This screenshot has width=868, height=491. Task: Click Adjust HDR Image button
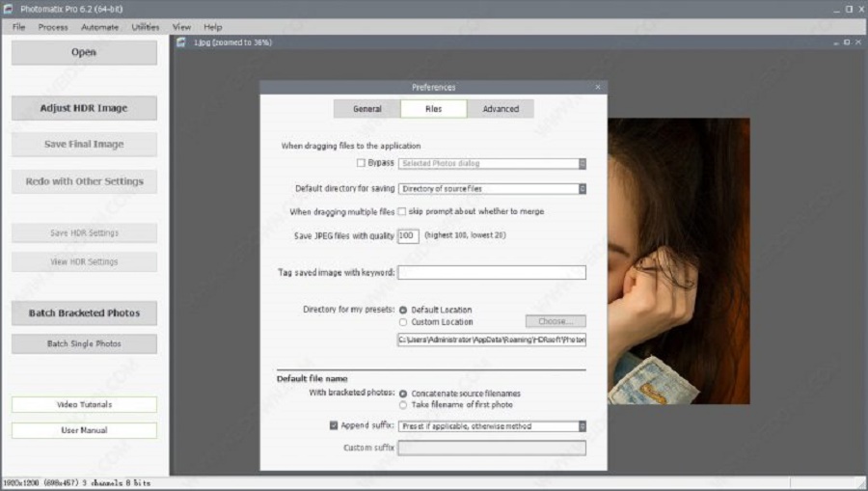click(x=84, y=108)
